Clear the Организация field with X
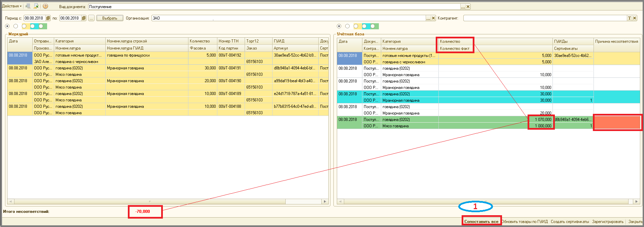Viewport: 644px width, 227px height. tap(433, 18)
